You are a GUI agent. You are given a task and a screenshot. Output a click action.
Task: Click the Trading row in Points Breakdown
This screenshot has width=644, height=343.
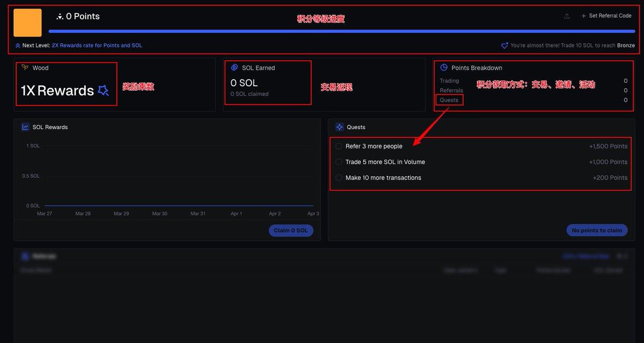pos(533,81)
